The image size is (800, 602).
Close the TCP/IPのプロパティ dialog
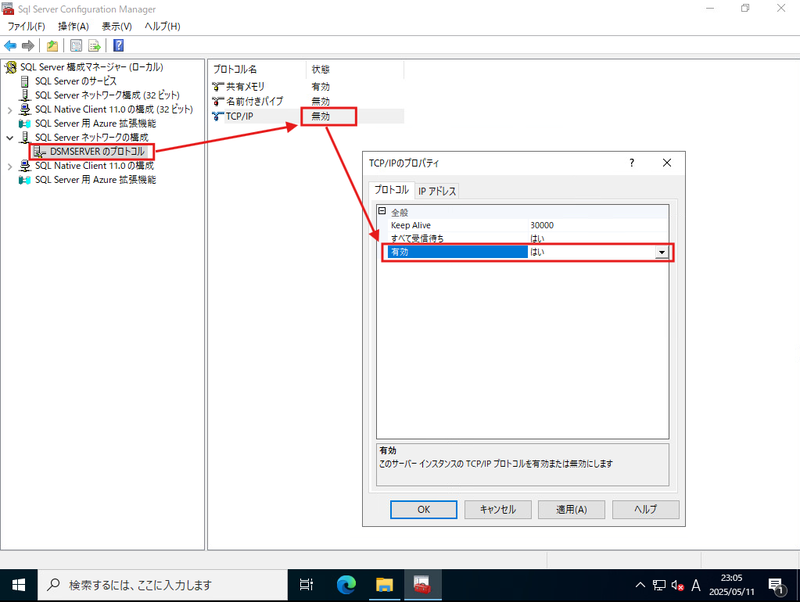click(667, 163)
